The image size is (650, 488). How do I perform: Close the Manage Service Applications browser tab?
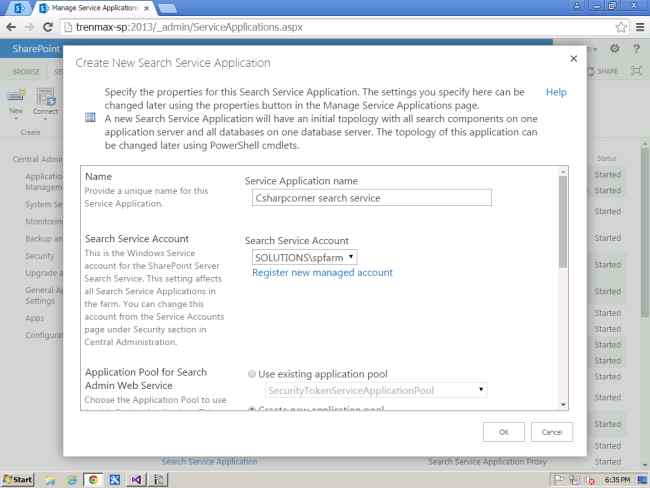pyautogui.click(x=146, y=8)
